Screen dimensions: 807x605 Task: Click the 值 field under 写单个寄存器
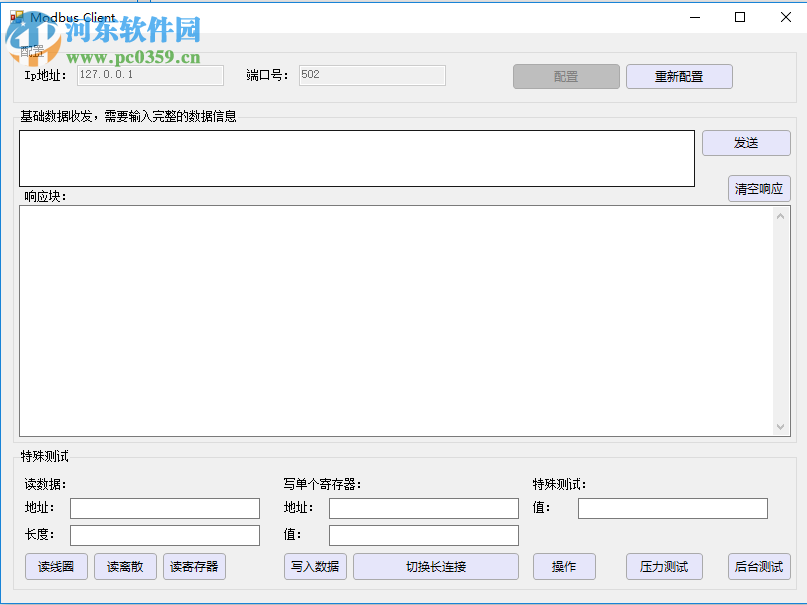pyautogui.click(x=423, y=535)
